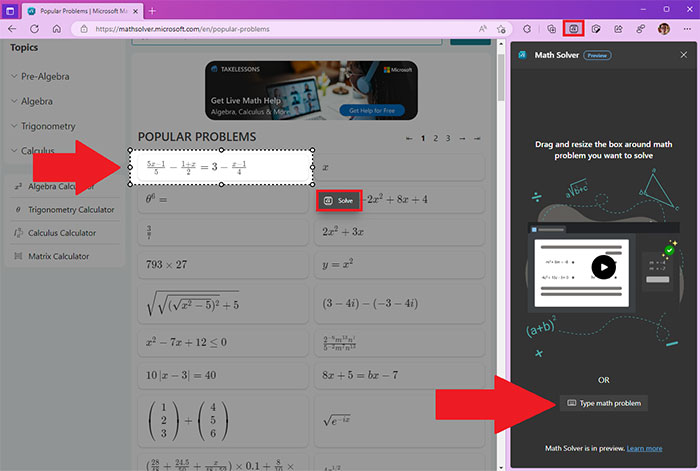Open the Math Solver toolbar icon
The image size is (700, 471).
574,29
